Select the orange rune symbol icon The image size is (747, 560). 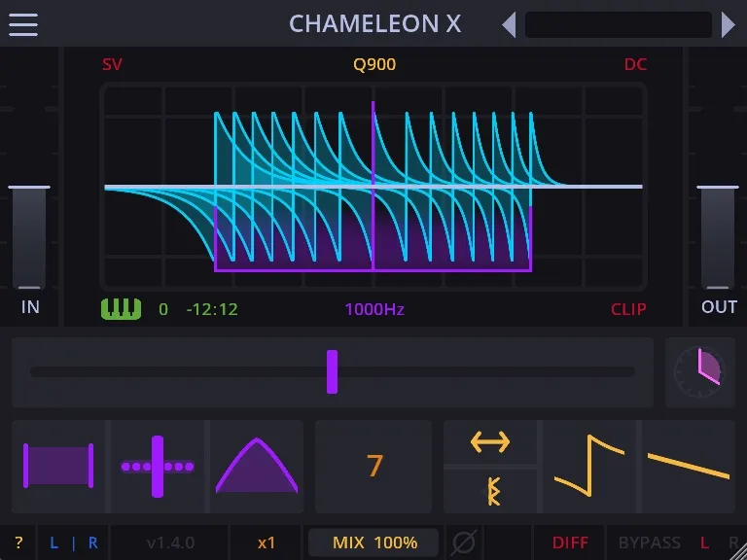tap(493, 491)
